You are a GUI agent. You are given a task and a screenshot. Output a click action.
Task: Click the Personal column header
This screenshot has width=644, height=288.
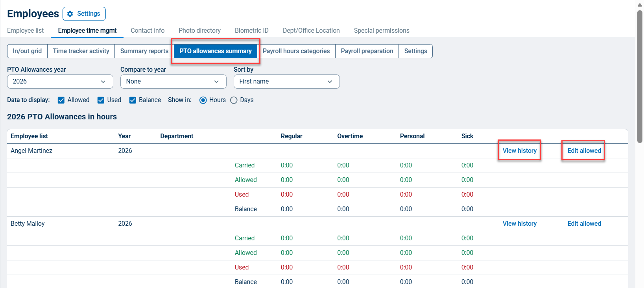tap(412, 136)
